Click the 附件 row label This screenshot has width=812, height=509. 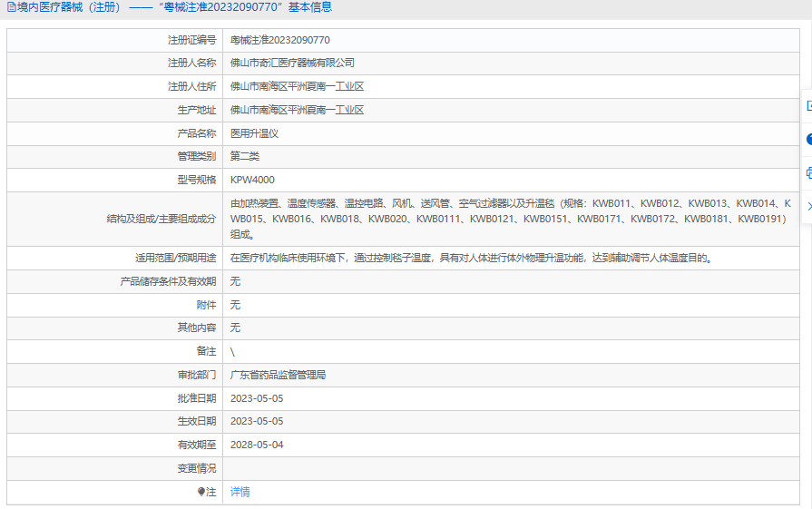pos(206,305)
